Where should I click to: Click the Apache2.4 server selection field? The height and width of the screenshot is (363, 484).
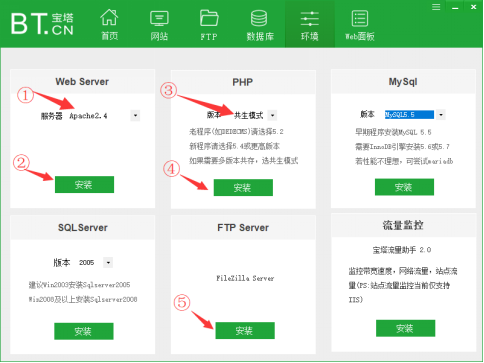pyautogui.click(x=99, y=116)
